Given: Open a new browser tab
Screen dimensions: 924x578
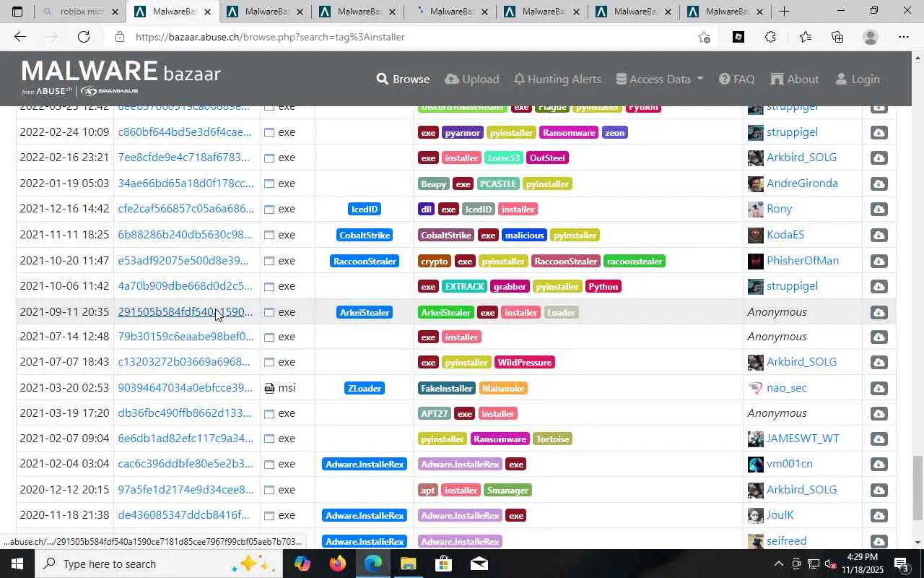Looking at the screenshot, I should coord(784,12).
